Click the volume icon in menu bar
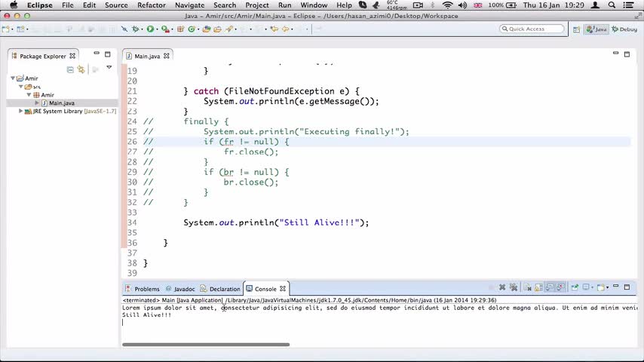 [462, 5]
